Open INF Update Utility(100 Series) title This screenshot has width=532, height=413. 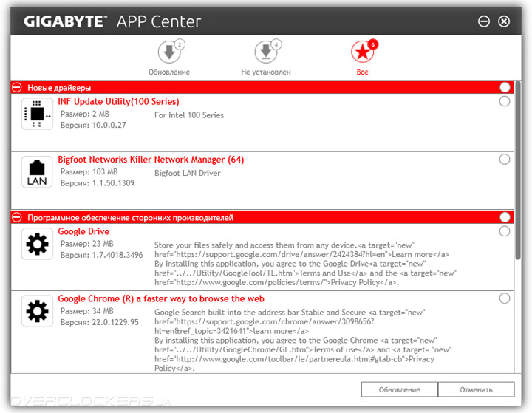[x=118, y=101]
